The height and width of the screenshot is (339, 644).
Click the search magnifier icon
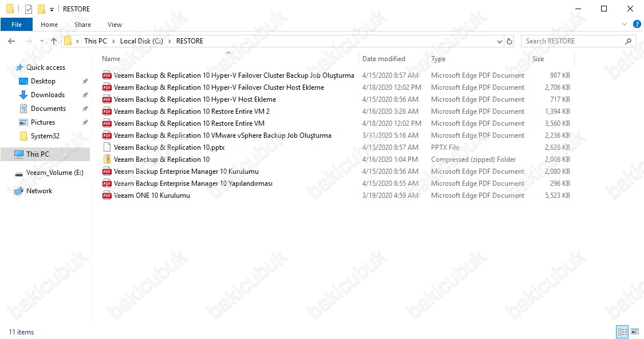[628, 41]
